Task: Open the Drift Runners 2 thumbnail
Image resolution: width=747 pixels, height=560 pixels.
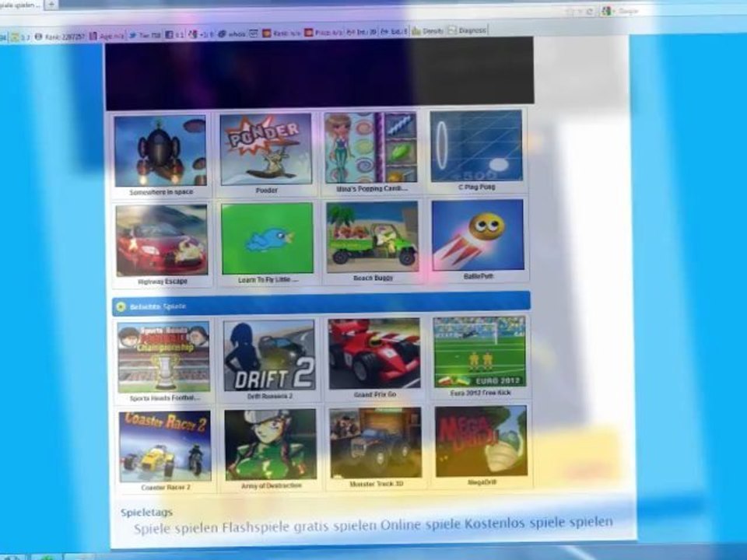Action: click(x=269, y=355)
